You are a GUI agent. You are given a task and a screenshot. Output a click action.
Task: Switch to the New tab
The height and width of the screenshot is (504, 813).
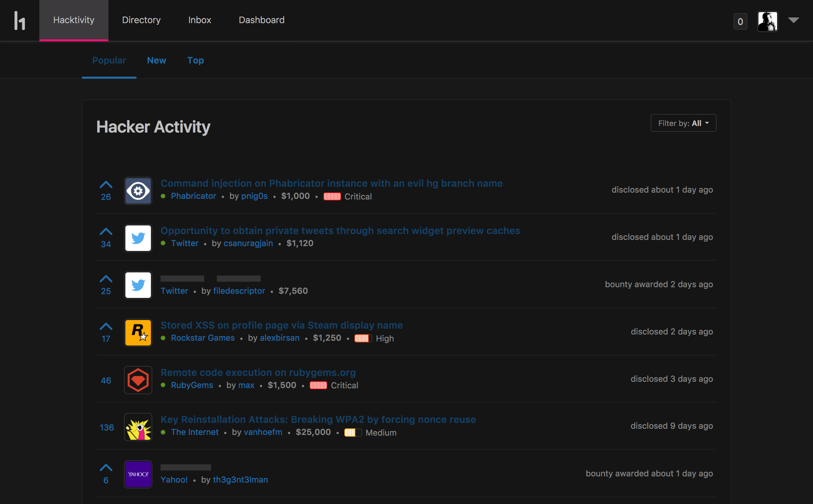tap(156, 60)
